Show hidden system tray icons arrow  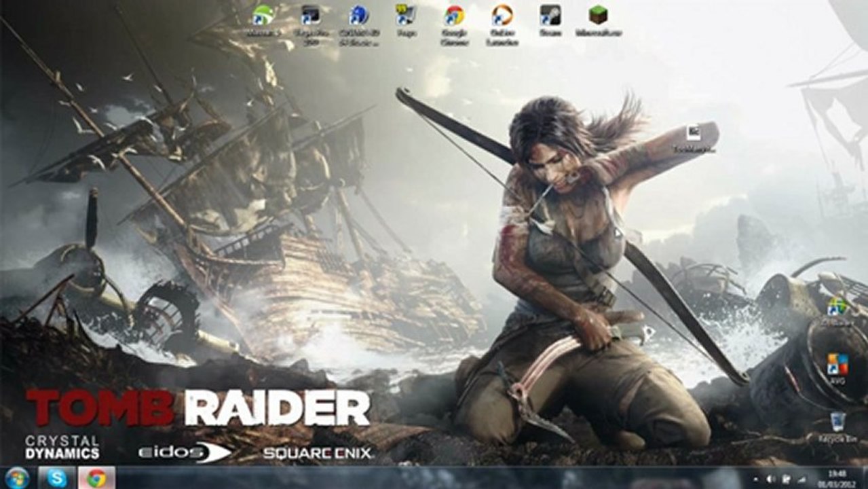[x=756, y=478]
